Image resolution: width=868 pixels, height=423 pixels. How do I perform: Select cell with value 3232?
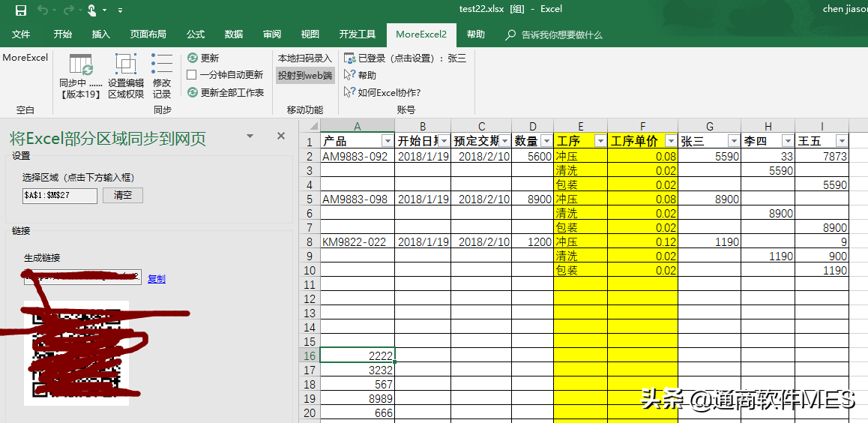(x=358, y=369)
